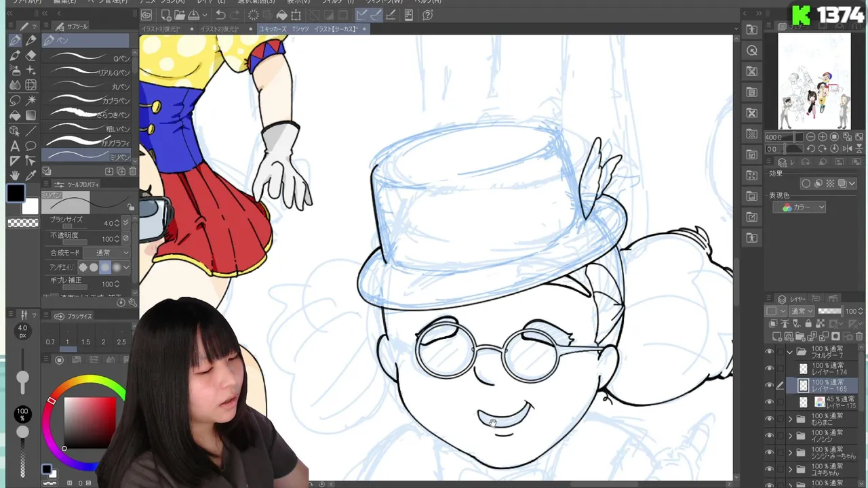Choose the カリグラフィ sub tool

pos(86,142)
